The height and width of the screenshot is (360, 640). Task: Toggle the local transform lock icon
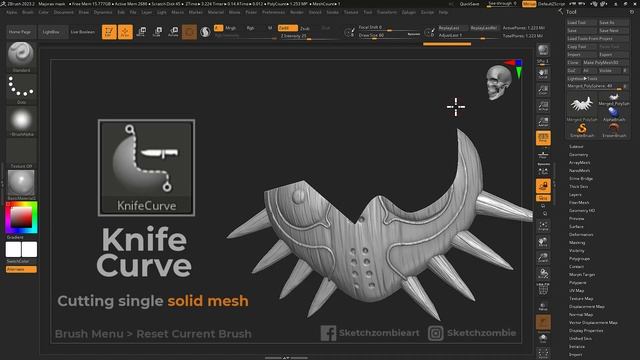tap(543, 186)
